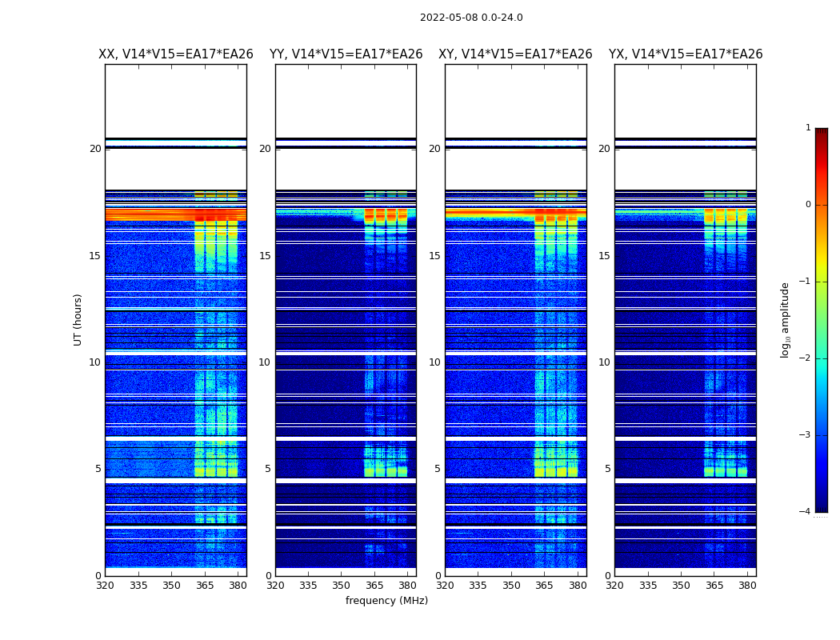
Task: Click the 380 tick under the YX panel
Action: pos(747,586)
